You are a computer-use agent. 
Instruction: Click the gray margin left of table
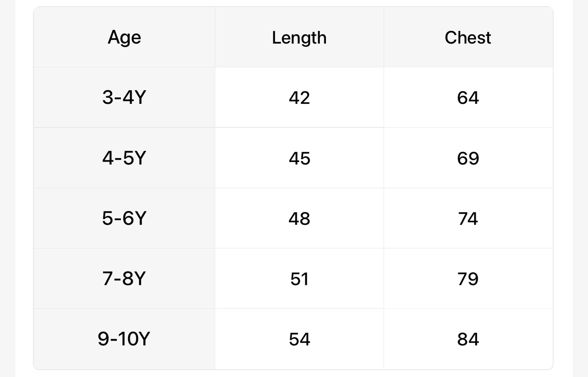click(7, 187)
